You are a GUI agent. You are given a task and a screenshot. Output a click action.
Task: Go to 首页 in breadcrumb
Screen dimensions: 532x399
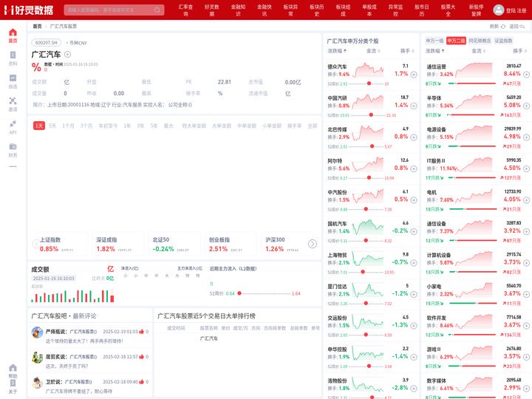pyautogui.click(x=37, y=26)
